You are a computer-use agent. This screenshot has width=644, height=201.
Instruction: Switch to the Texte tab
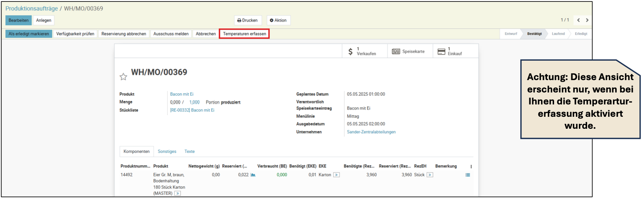coord(189,152)
